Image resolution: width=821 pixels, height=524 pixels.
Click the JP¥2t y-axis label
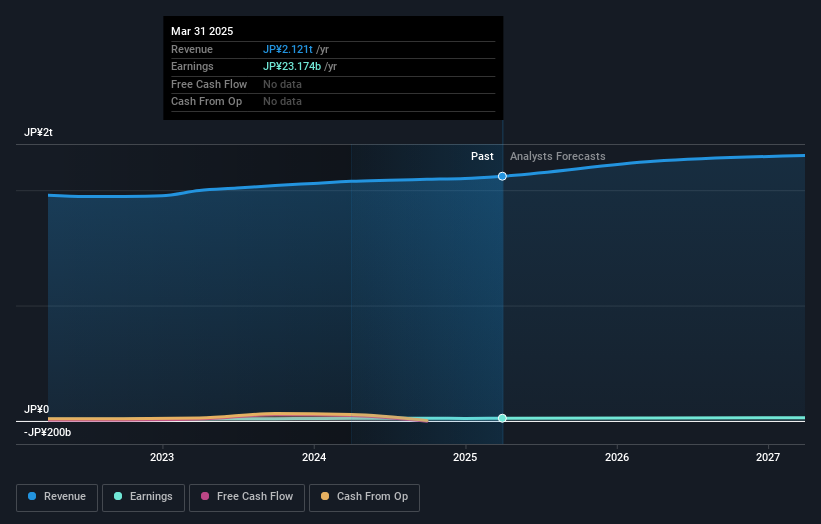[x=38, y=132]
